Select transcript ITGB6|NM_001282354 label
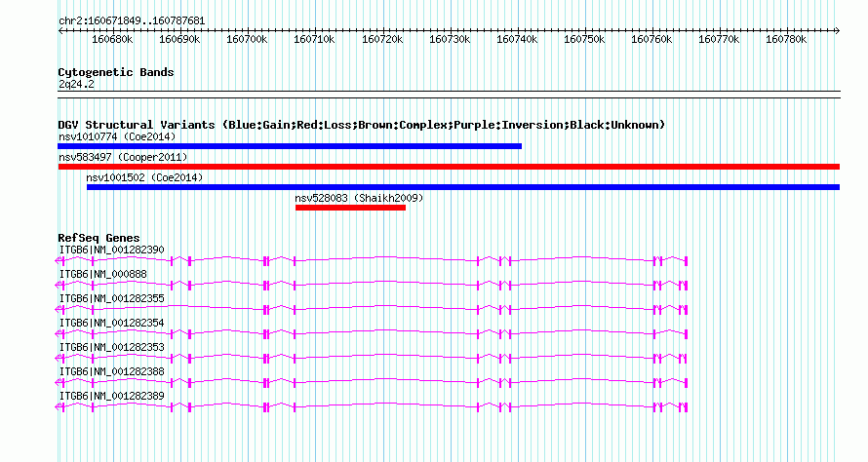This screenshot has width=868, height=462. click(x=112, y=324)
